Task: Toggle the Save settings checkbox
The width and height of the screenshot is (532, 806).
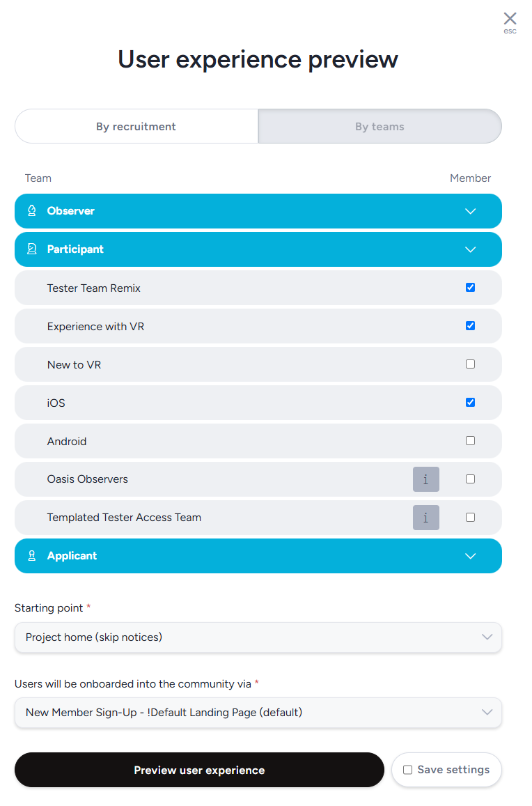Action: pyautogui.click(x=408, y=770)
